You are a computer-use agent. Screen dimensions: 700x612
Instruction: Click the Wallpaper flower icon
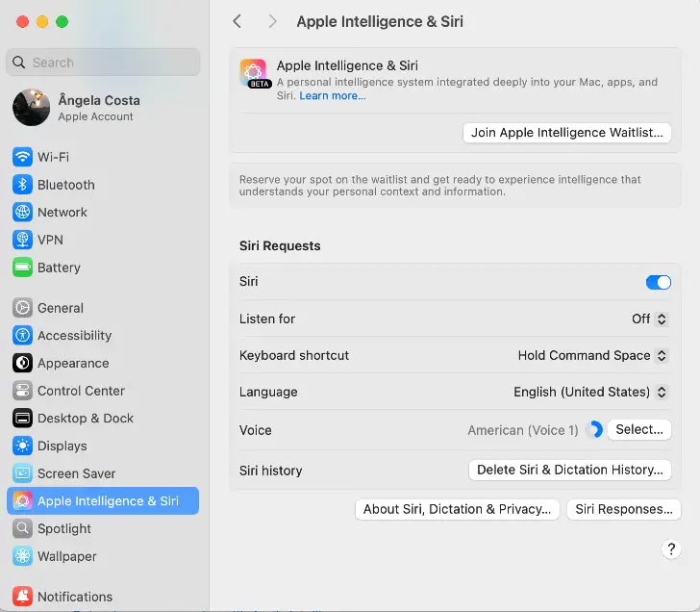22,556
